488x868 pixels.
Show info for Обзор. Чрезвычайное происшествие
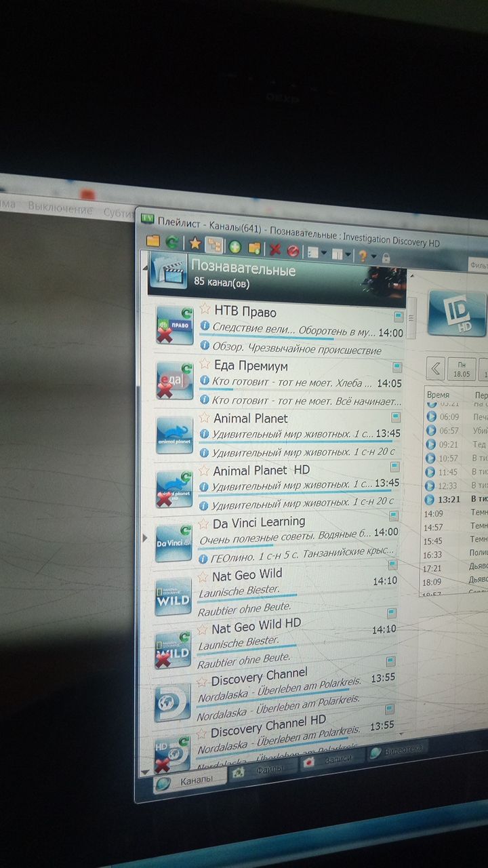coord(204,347)
